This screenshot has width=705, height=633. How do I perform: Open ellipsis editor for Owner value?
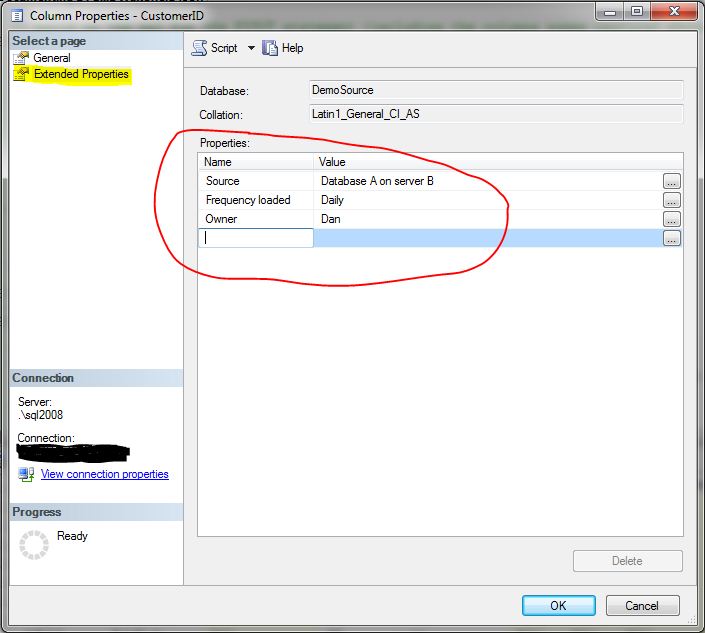coord(672,219)
